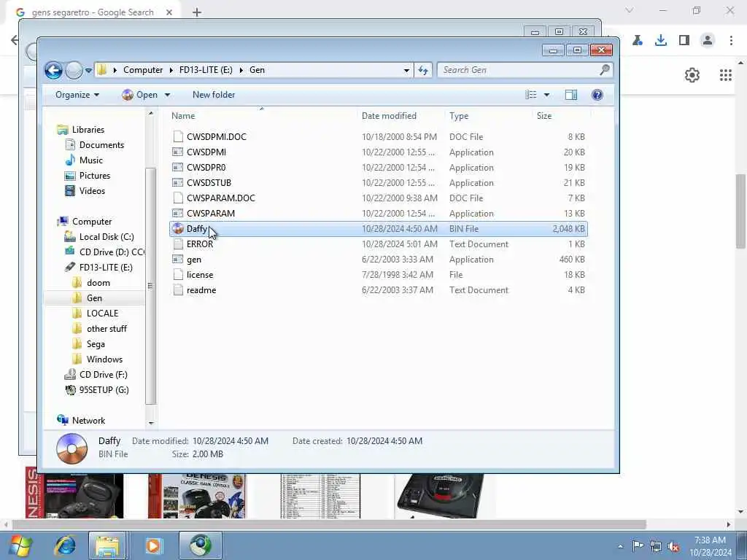The width and height of the screenshot is (747, 560).
Task: Select the CWSDPR0 application icon
Action: (178, 167)
